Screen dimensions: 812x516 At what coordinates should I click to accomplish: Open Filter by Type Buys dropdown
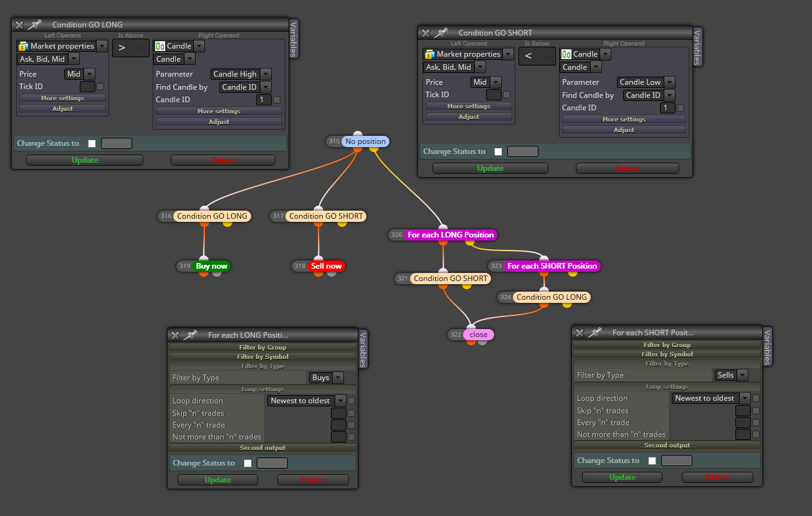pyautogui.click(x=327, y=378)
